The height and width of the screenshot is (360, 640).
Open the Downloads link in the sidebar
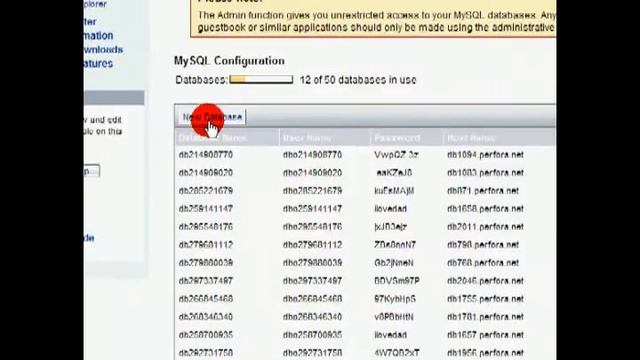[103, 49]
